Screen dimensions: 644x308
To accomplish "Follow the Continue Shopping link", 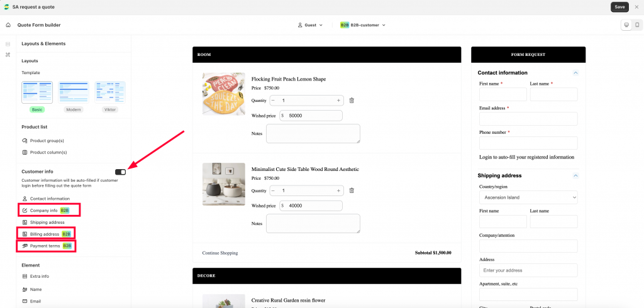I will click(219, 253).
